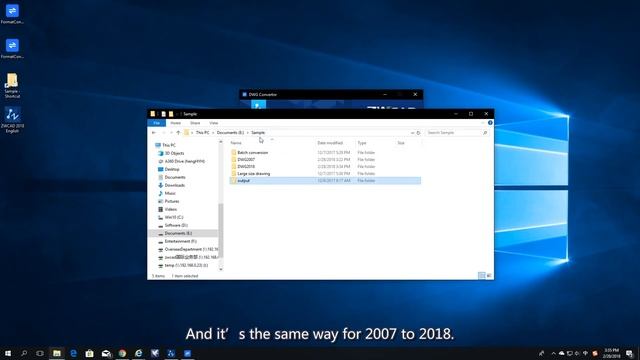Open the ZWCAD 2018 English desktop shortcut
The height and width of the screenshot is (360, 640).
(12, 120)
